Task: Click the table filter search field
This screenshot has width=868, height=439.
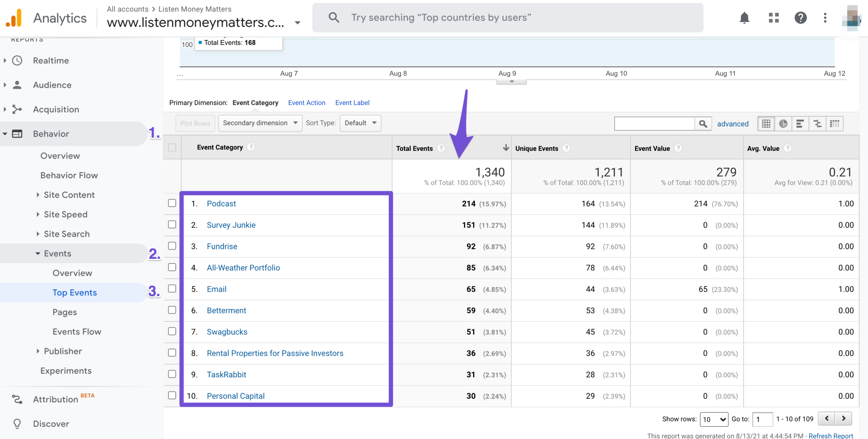Action: coord(654,124)
